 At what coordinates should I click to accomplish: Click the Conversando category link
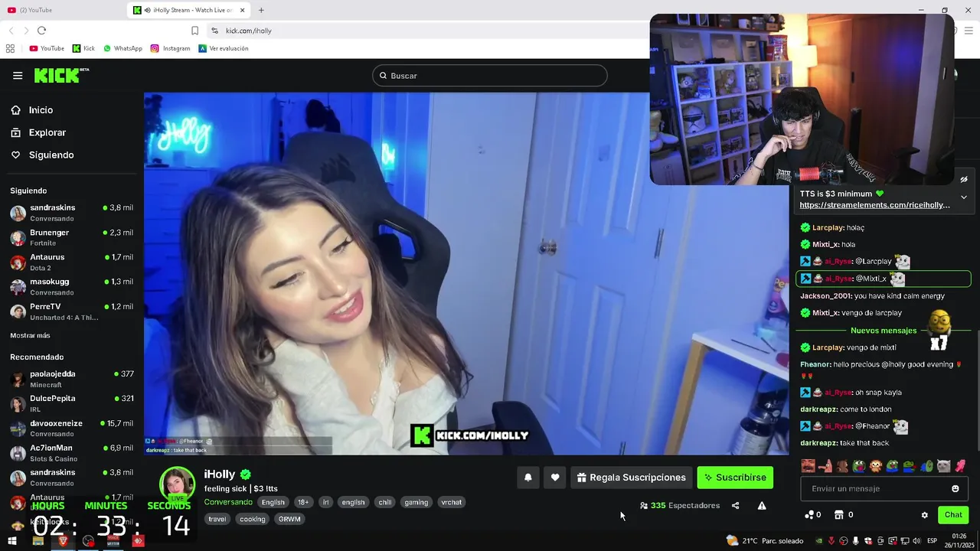(228, 502)
